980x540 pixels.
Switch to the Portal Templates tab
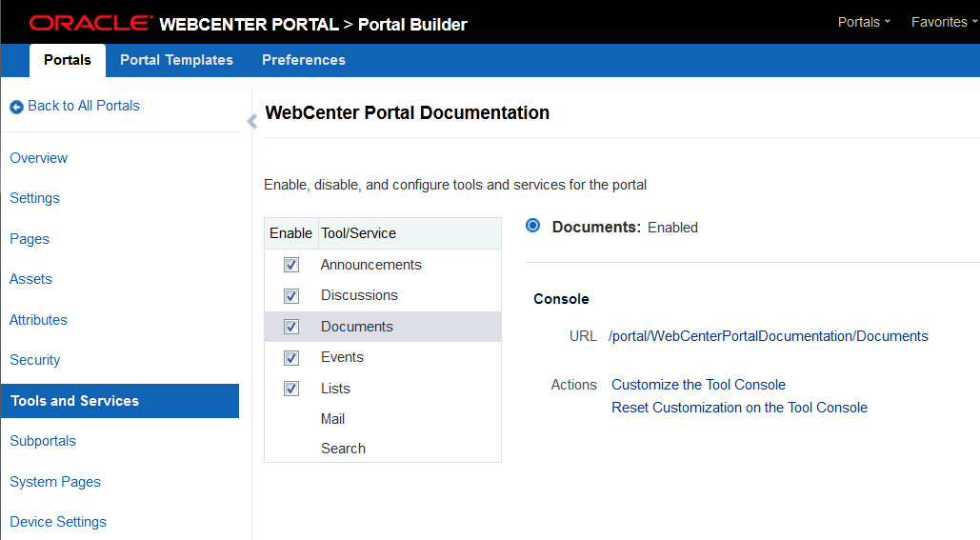(x=176, y=60)
